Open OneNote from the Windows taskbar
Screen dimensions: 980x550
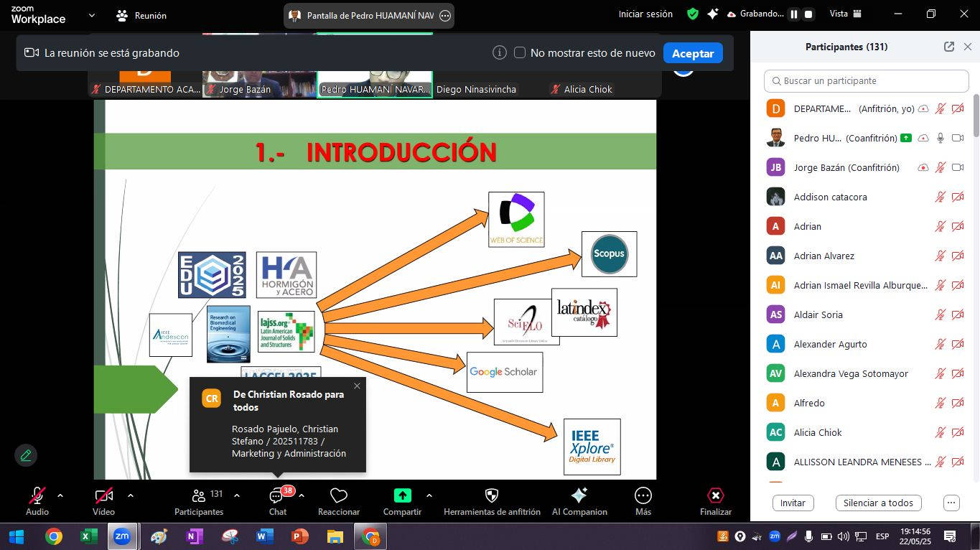click(194, 536)
